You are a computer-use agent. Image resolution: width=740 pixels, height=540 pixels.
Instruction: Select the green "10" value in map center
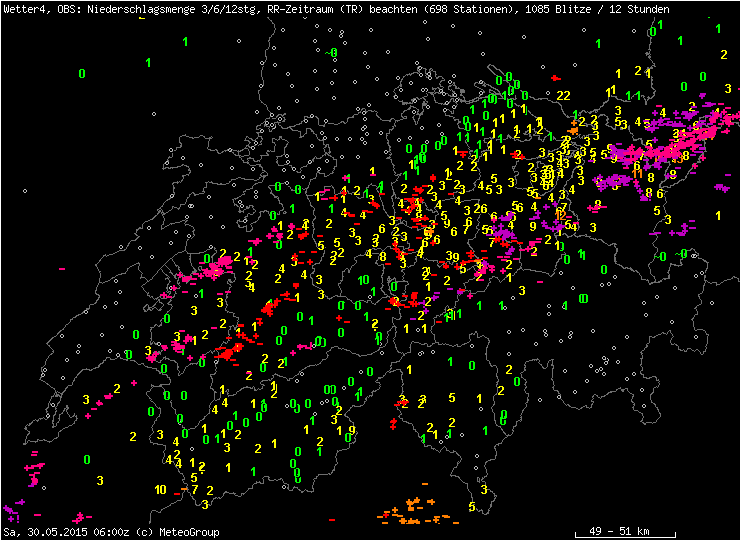[364, 280]
